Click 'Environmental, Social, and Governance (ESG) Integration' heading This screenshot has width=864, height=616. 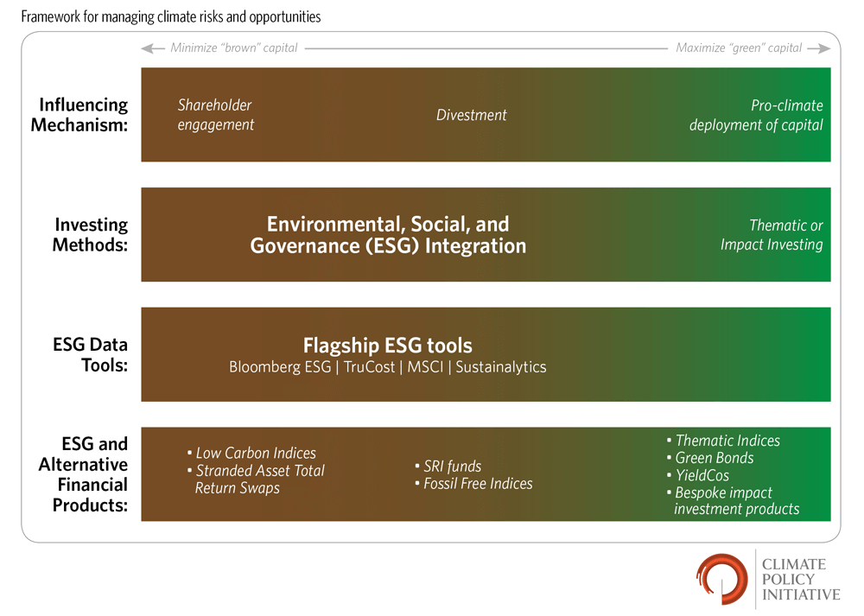pos(388,235)
